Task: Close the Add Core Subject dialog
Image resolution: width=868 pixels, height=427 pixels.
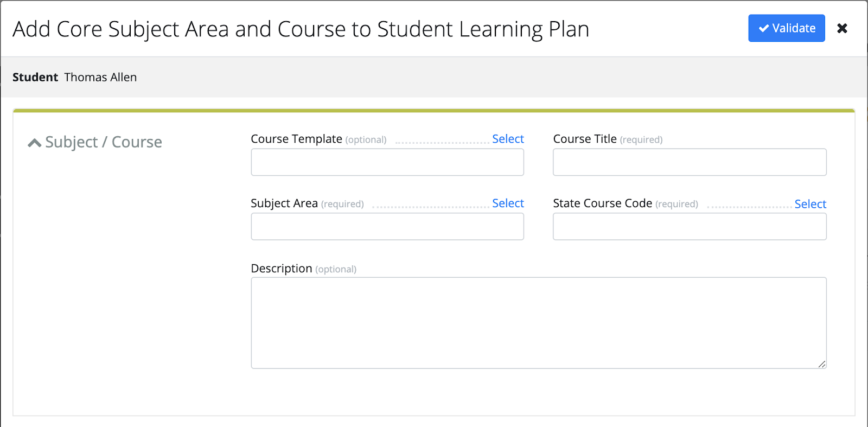Action: pos(842,28)
